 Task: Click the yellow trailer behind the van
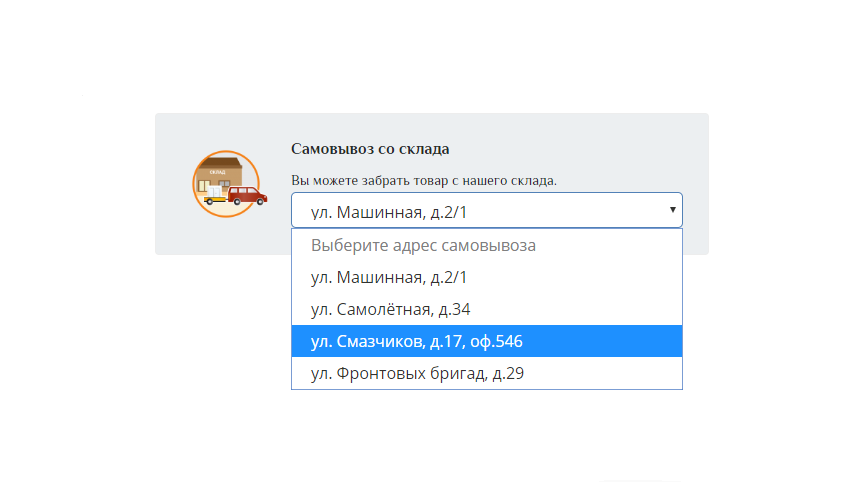214,200
